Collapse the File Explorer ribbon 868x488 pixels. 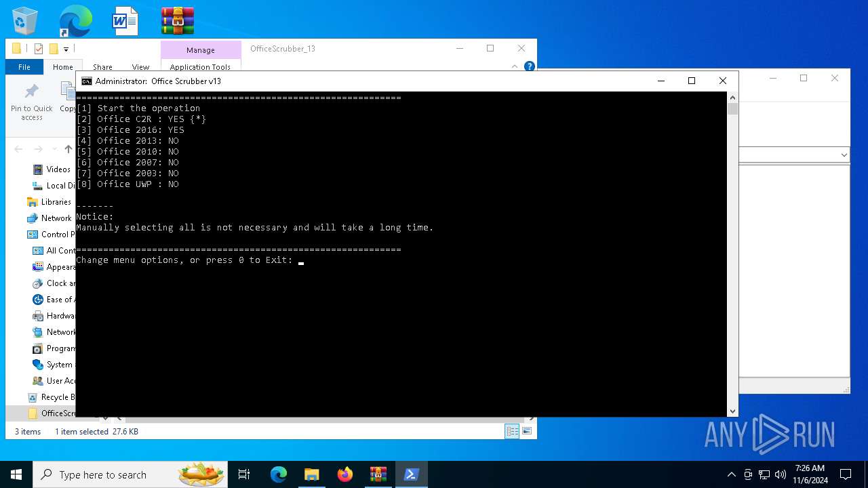515,66
